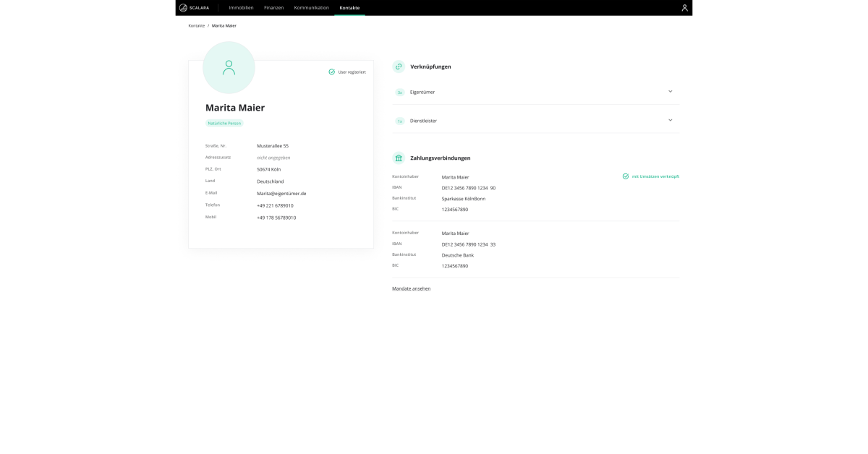
Task: Click the Marita Maier avatar placeholder
Action: coord(229,67)
